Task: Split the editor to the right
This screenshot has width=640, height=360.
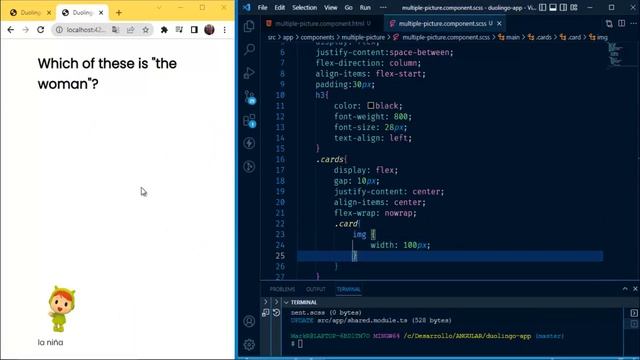Action: (x=621, y=24)
